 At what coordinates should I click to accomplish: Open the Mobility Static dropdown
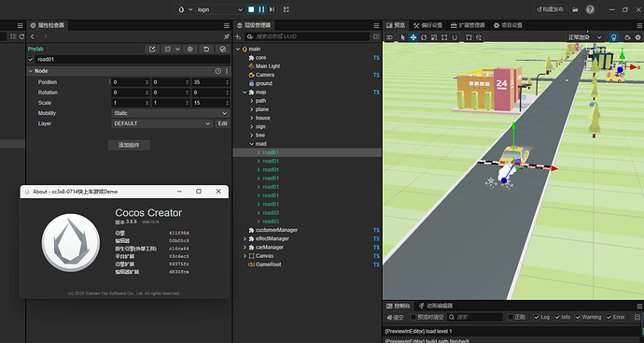pyautogui.click(x=170, y=113)
